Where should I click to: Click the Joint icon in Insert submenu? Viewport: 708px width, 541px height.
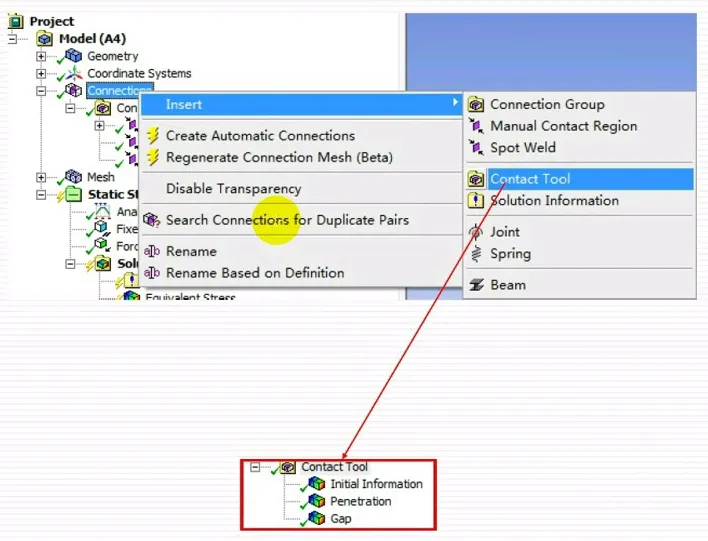pos(476,232)
